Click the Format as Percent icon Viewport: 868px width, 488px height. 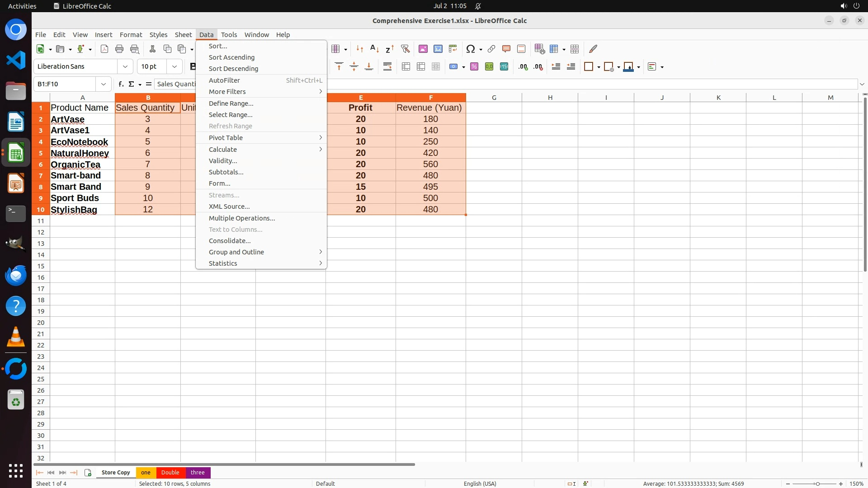click(x=474, y=67)
